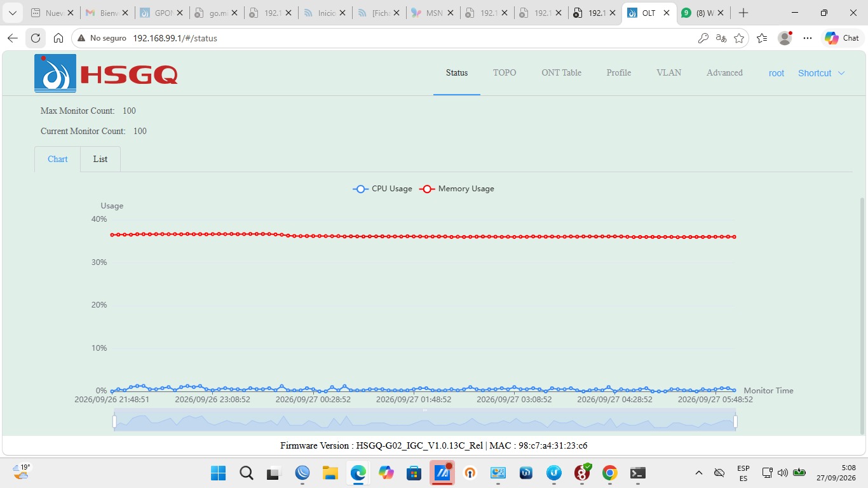The image size is (868, 488).
Task: Click the HSGQ logo
Action: coord(106,74)
